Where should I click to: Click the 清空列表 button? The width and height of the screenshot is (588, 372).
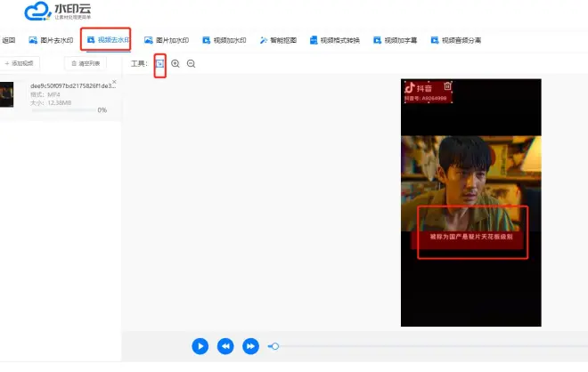[86, 64]
